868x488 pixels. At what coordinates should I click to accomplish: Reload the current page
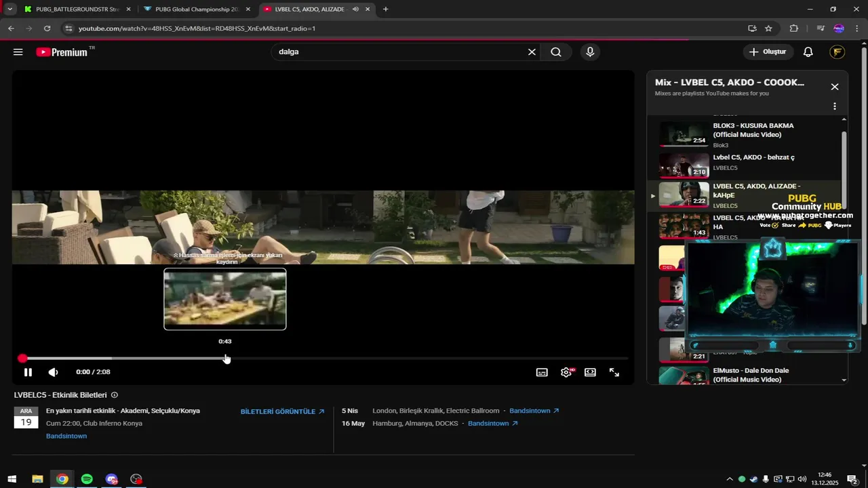(47, 28)
